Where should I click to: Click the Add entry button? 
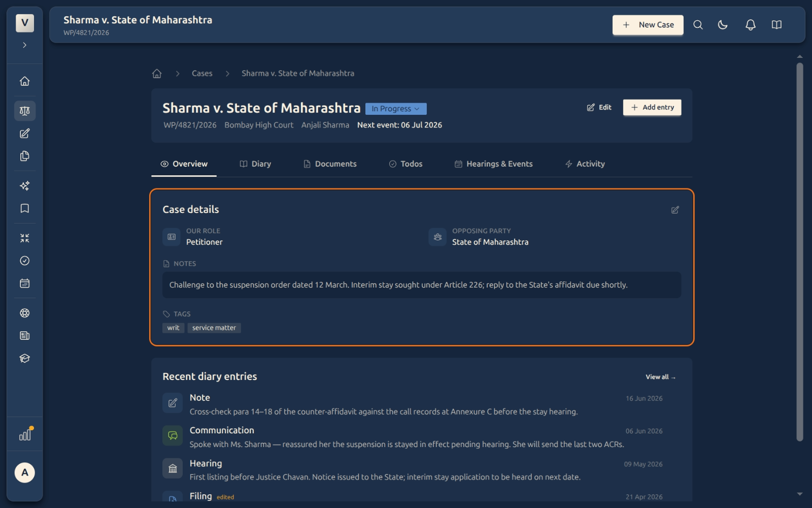pos(652,107)
